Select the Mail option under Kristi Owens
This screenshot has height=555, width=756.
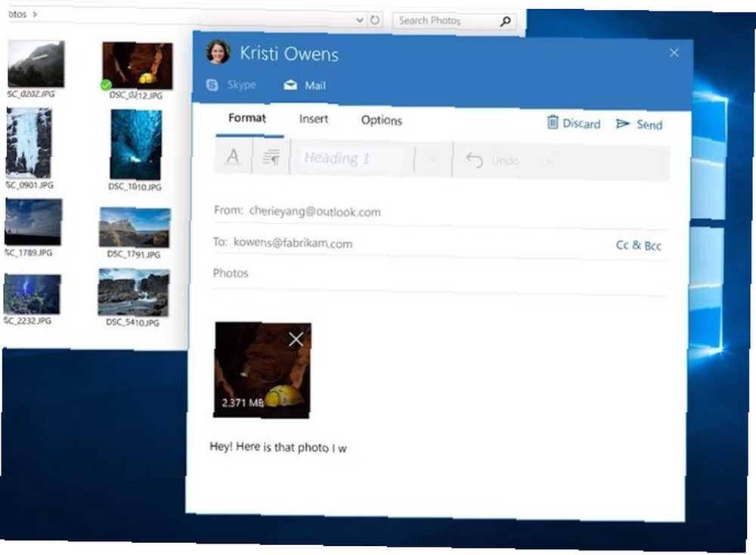pos(305,85)
